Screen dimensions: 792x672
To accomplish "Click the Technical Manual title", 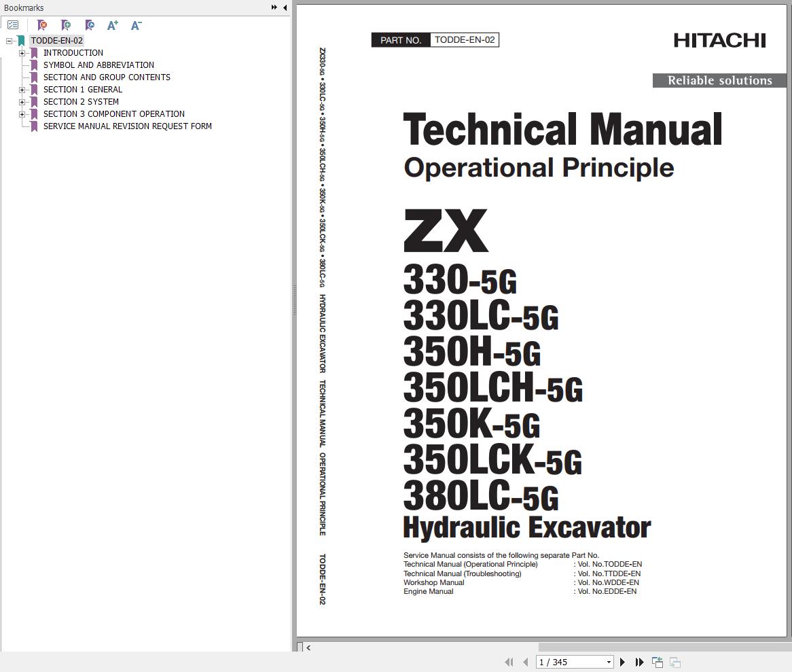I will [x=562, y=129].
